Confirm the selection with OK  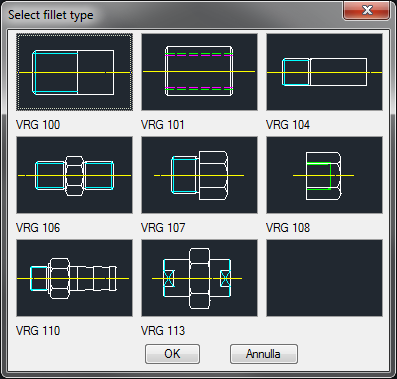pos(172,354)
